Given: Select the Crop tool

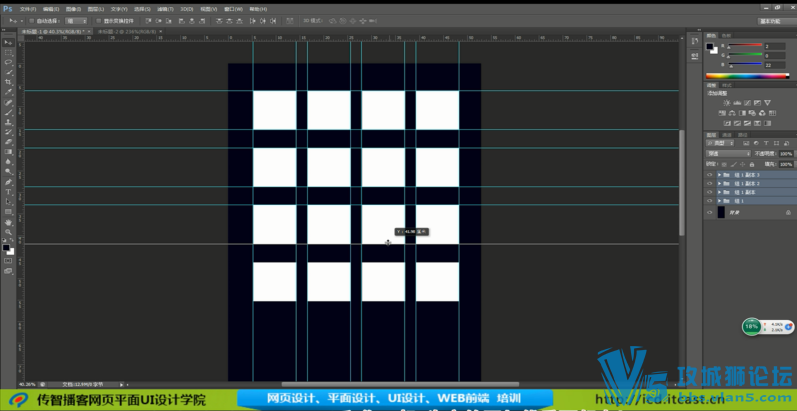Looking at the screenshot, I should coord(8,82).
